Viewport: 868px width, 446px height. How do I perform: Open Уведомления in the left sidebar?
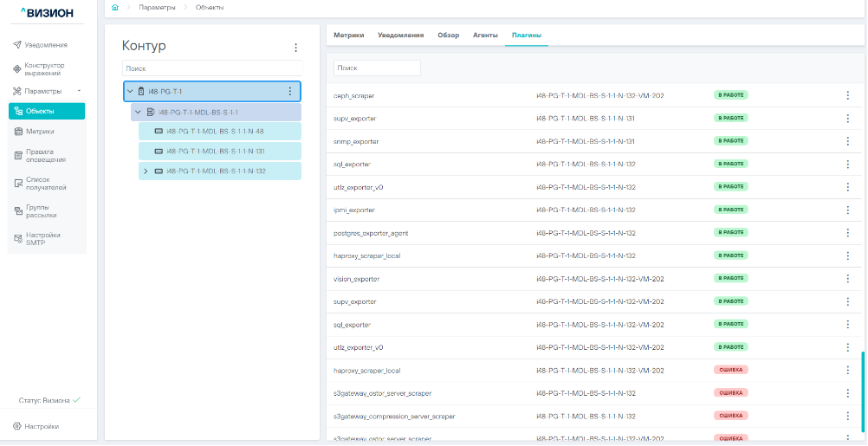46,44
